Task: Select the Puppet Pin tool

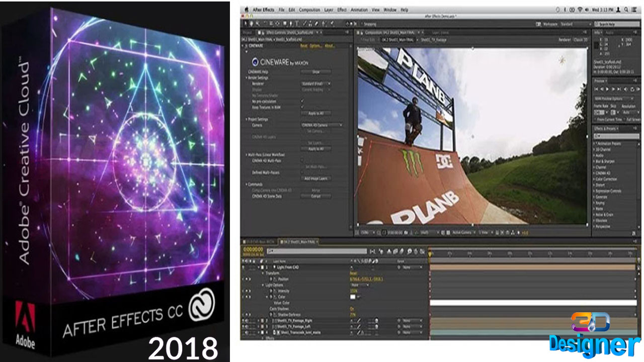Action: coord(332,24)
